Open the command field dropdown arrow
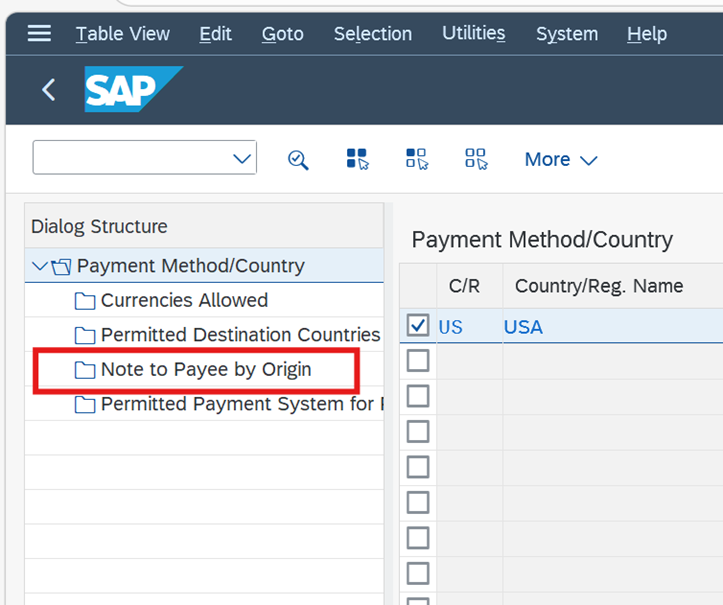Image resolution: width=723 pixels, height=605 pixels. pyautogui.click(x=242, y=159)
